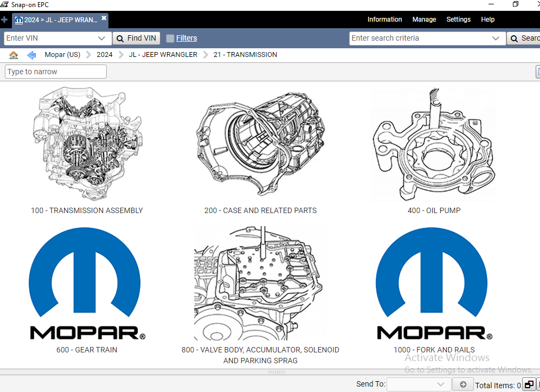The image size is (540, 392).
Task: Open the Help menu
Action: (487, 19)
